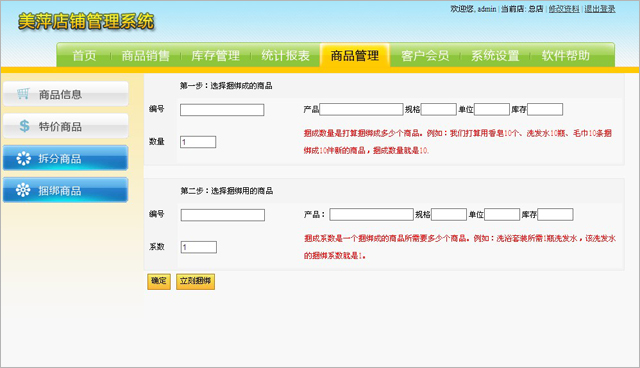Open the 客户会员 tab
This screenshot has width=640, height=368.
425,55
